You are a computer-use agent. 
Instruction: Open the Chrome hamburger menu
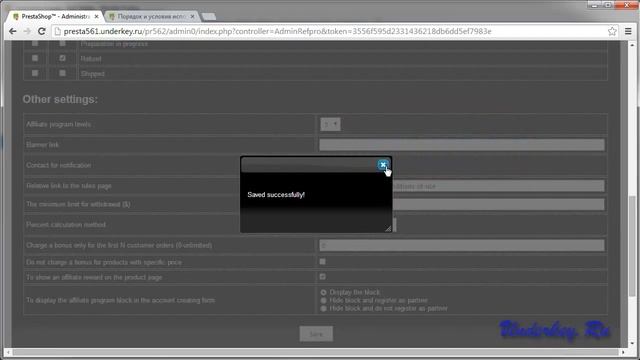coord(628,31)
